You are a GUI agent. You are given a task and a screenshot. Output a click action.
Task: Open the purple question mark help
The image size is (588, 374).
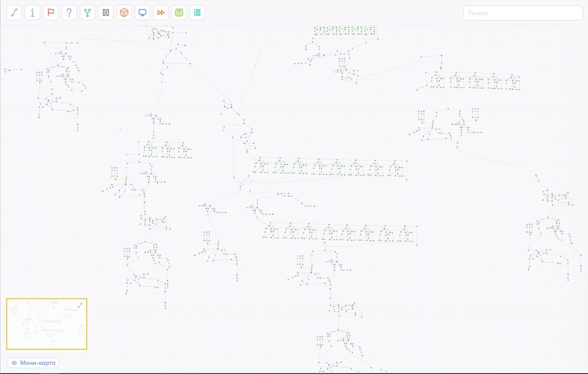click(x=69, y=13)
